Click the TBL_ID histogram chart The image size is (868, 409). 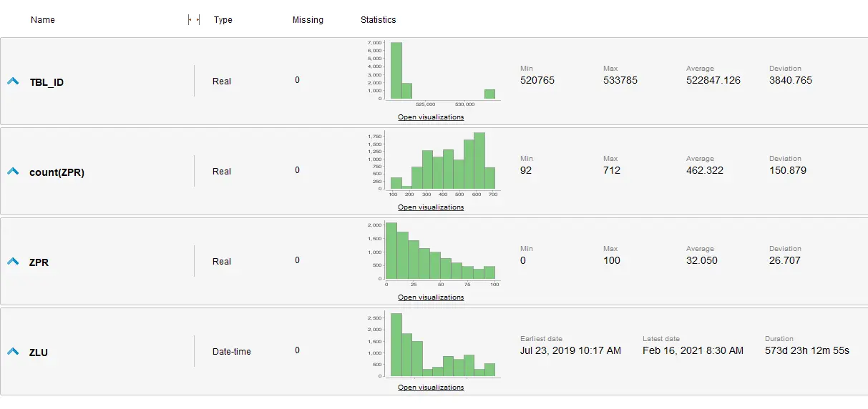[442, 72]
